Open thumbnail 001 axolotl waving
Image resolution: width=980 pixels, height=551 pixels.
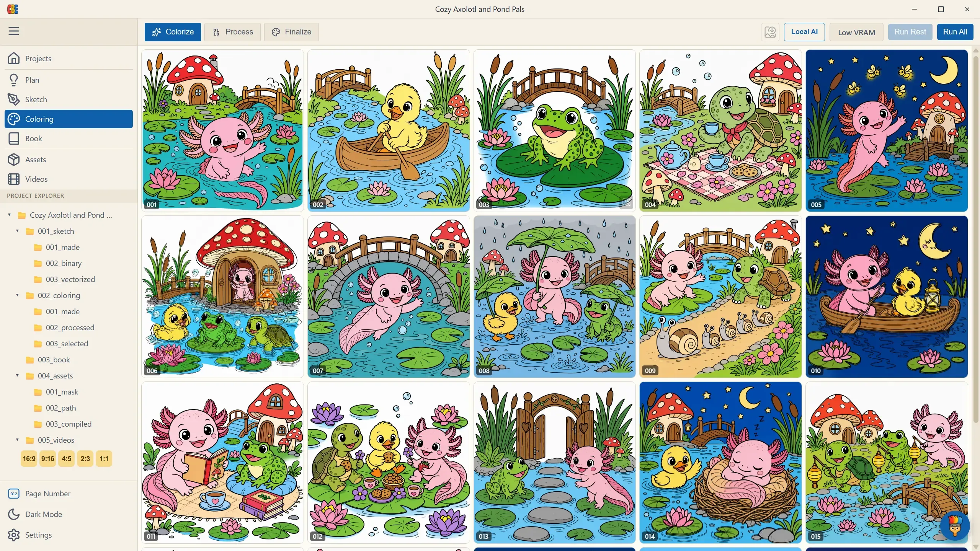click(x=222, y=130)
